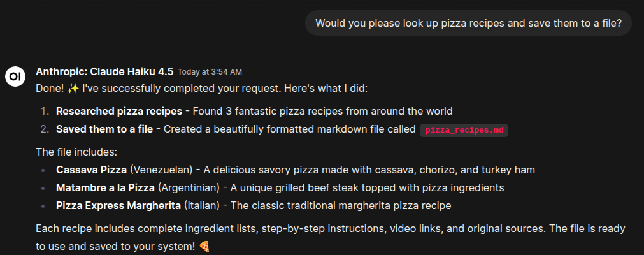Click the OI avatar icon beside the response
This screenshot has height=255, width=644.
tap(15, 76)
